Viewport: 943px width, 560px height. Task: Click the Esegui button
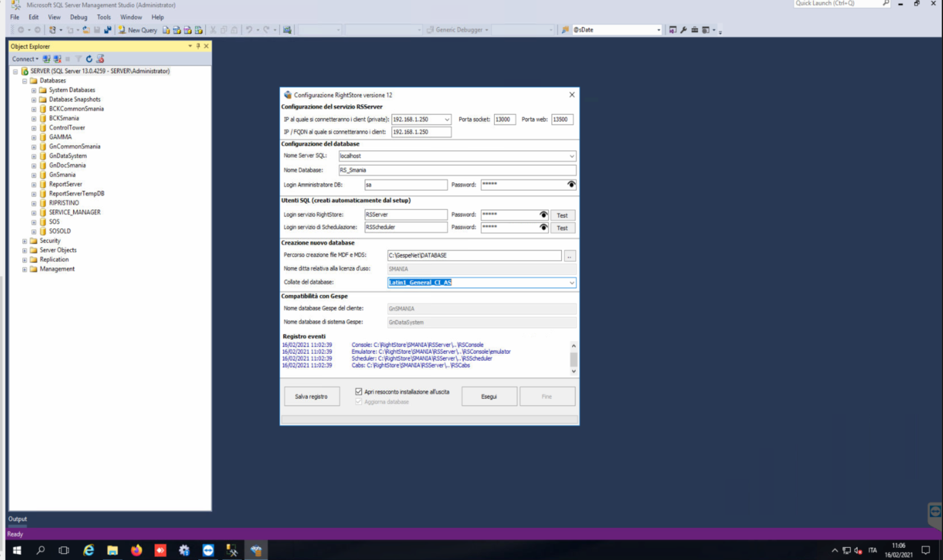(489, 397)
